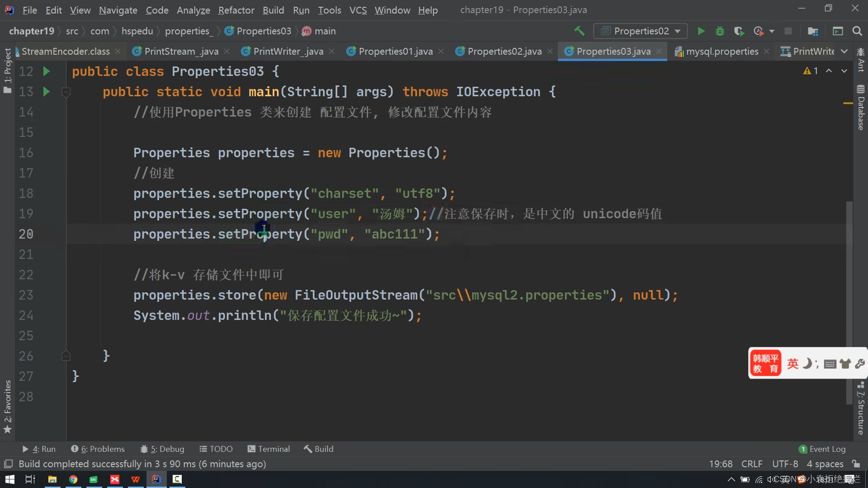This screenshot has width=868, height=488.
Task: Open the Terminal tool window
Action: click(269, 449)
